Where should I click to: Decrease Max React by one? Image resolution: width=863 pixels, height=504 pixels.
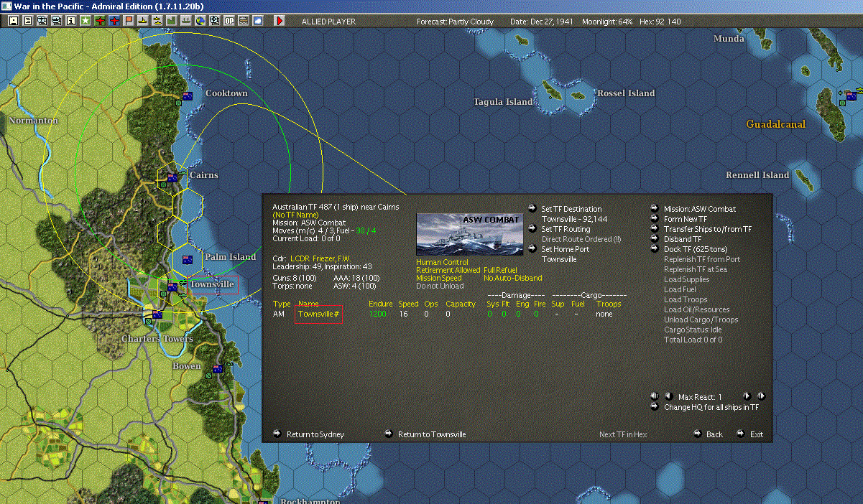(668, 396)
